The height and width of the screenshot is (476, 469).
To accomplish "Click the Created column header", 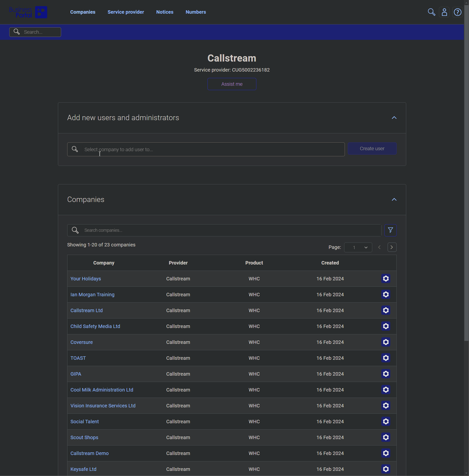I will [x=330, y=263].
